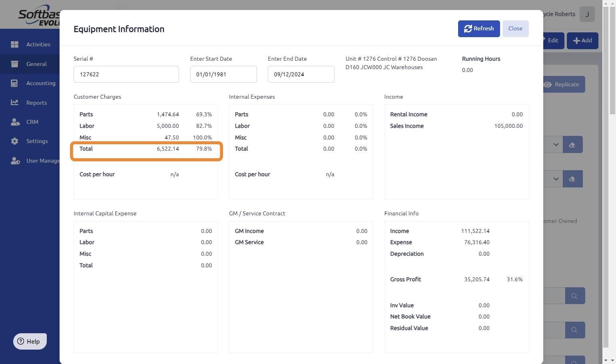
Task: Close the Equipment Information dialog
Action: click(515, 29)
